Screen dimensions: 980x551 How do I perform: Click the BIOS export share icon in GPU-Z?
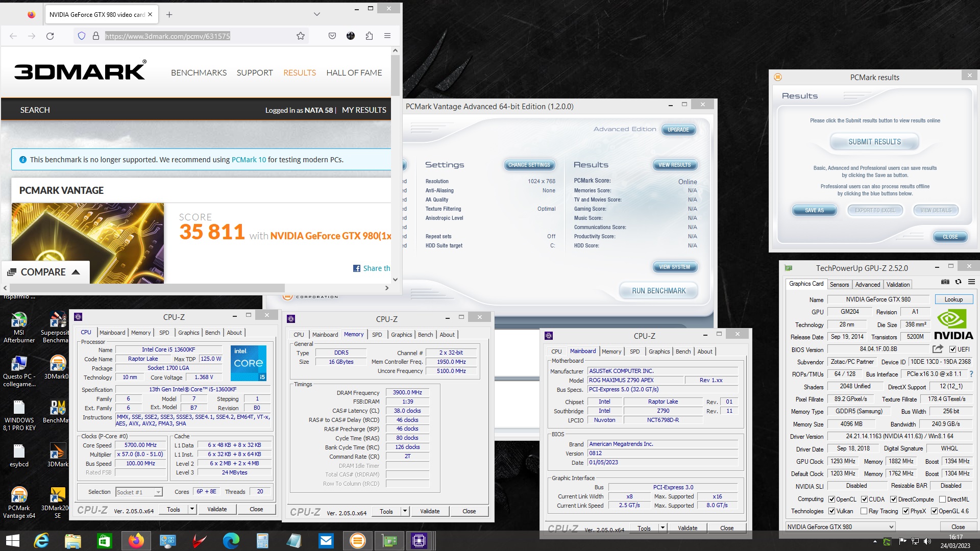[x=938, y=349]
